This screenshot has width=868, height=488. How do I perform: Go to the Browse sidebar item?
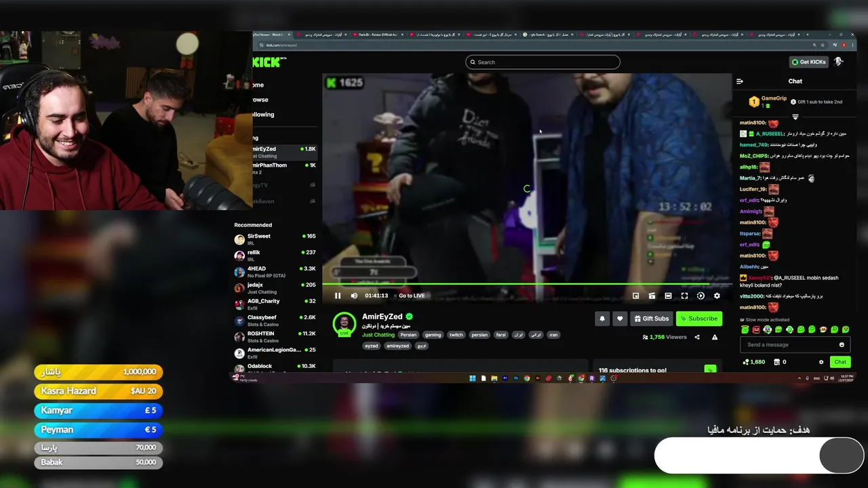[260, 100]
